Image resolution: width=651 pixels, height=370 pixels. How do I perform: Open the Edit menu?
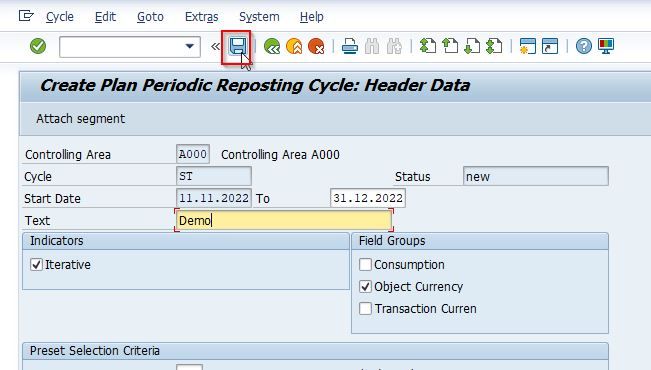105,17
